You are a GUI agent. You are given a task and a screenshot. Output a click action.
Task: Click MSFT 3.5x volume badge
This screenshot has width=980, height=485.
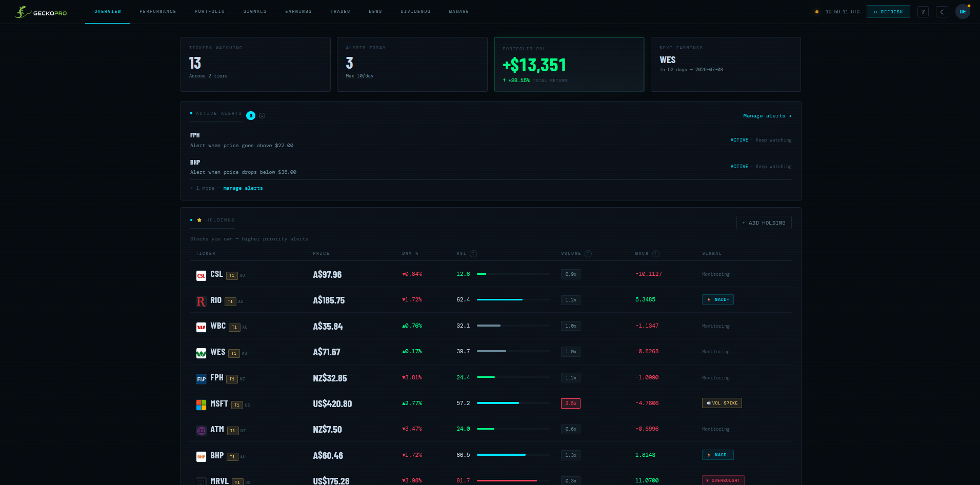point(571,403)
